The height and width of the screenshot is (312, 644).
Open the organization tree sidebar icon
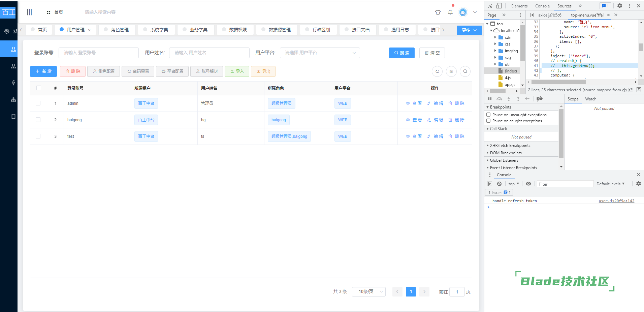13,100
